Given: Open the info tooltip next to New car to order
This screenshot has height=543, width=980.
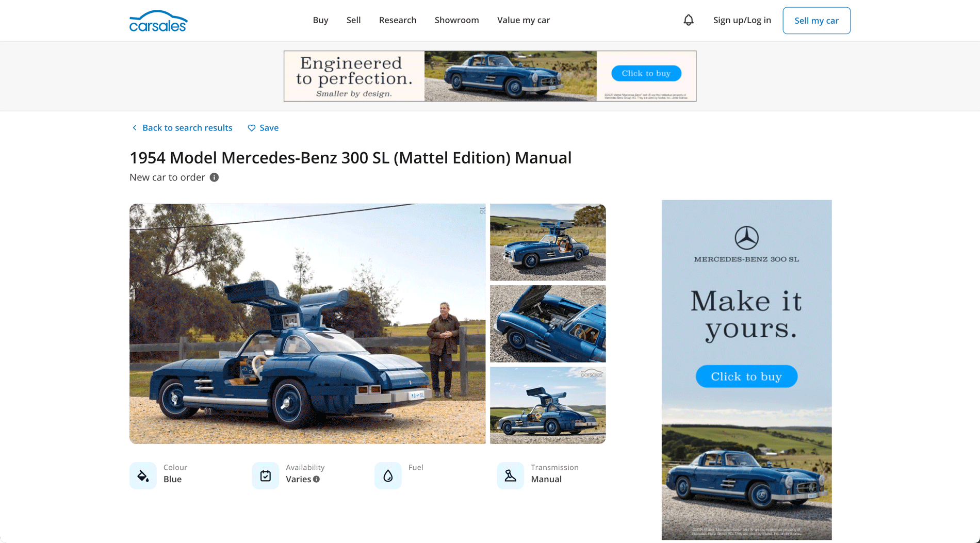Looking at the screenshot, I should [x=214, y=177].
